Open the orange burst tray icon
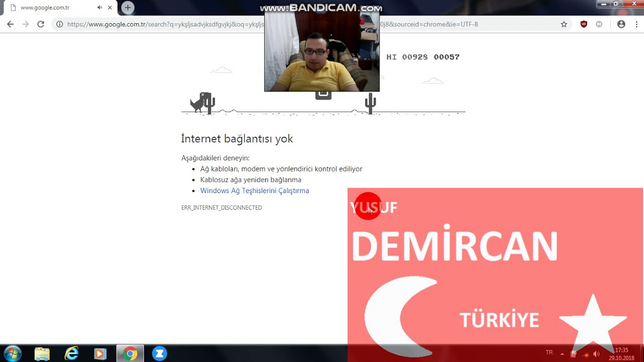 pyautogui.click(x=585, y=354)
